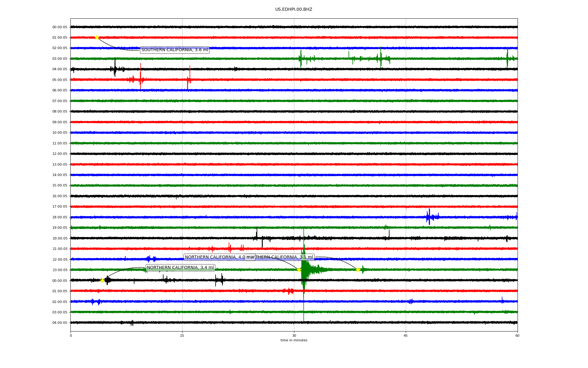Click the Southern California 3.6 ml star marker

(97, 37)
